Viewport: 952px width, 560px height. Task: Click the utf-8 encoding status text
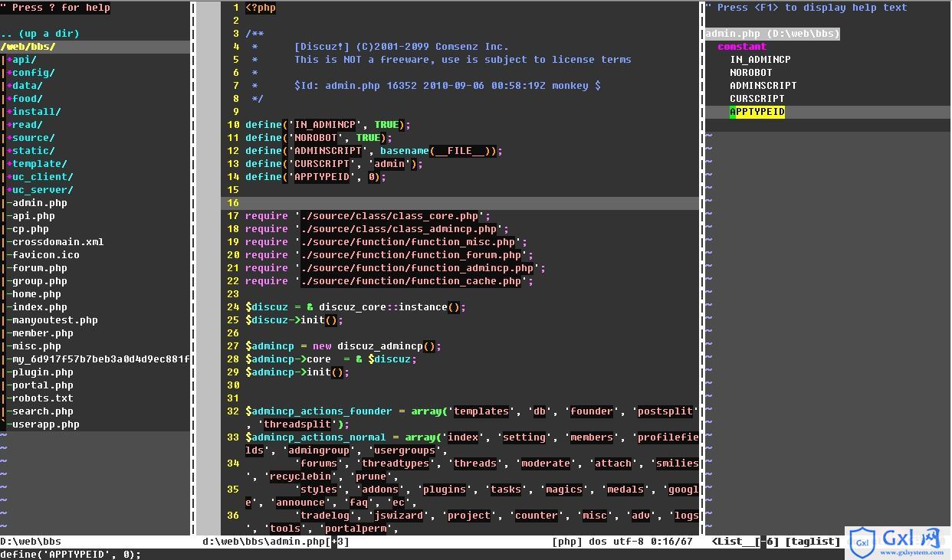tap(629, 542)
